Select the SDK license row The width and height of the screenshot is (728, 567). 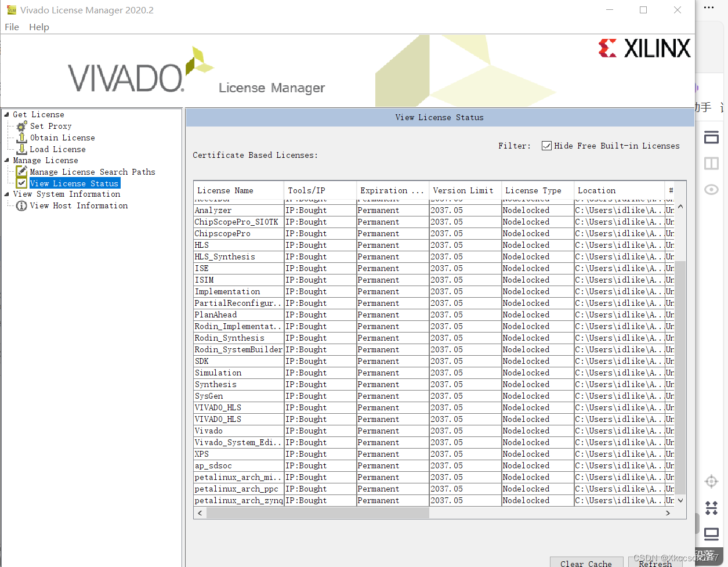tap(434, 361)
